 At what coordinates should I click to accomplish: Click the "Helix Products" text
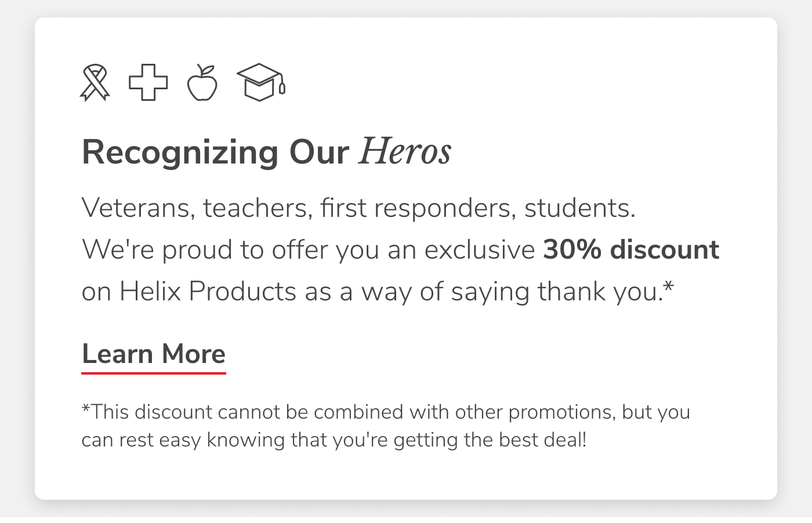point(208,291)
